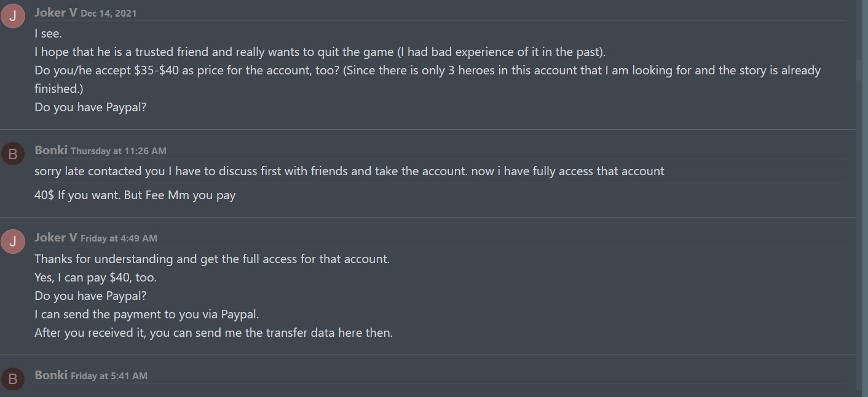Click Joker V's avatar on the Dec 14 message
Viewport: 868px width, 397px height.
pyautogui.click(x=13, y=17)
